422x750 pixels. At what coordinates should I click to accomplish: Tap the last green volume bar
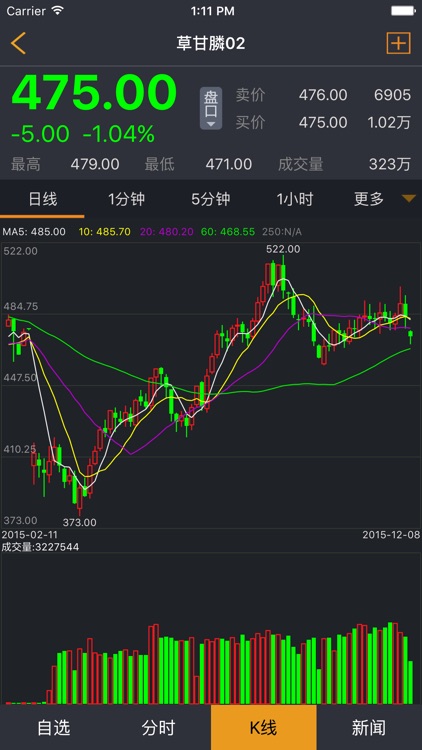411,682
